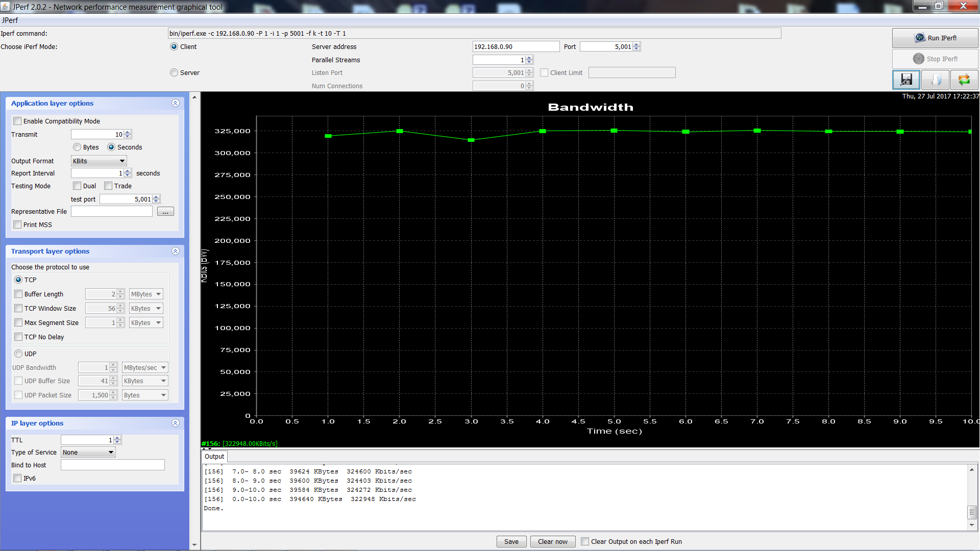Click the Save output button

click(x=511, y=541)
